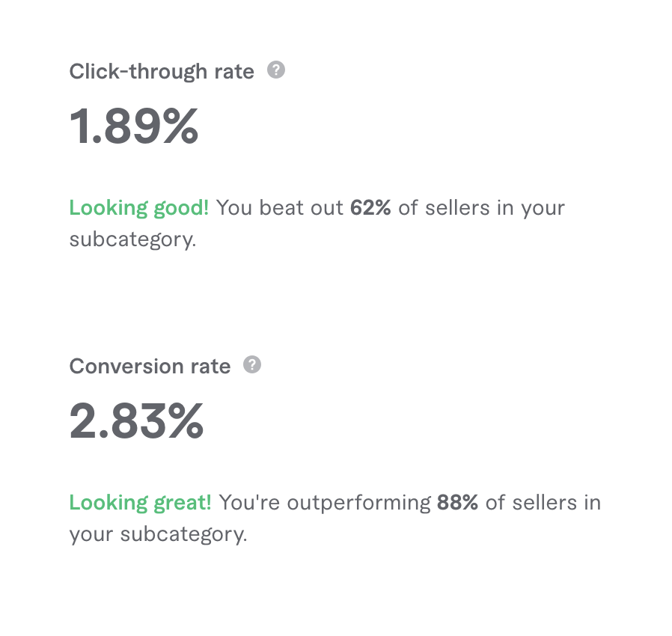
Task: Click the 1.89% click-through value
Action: [x=134, y=126]
